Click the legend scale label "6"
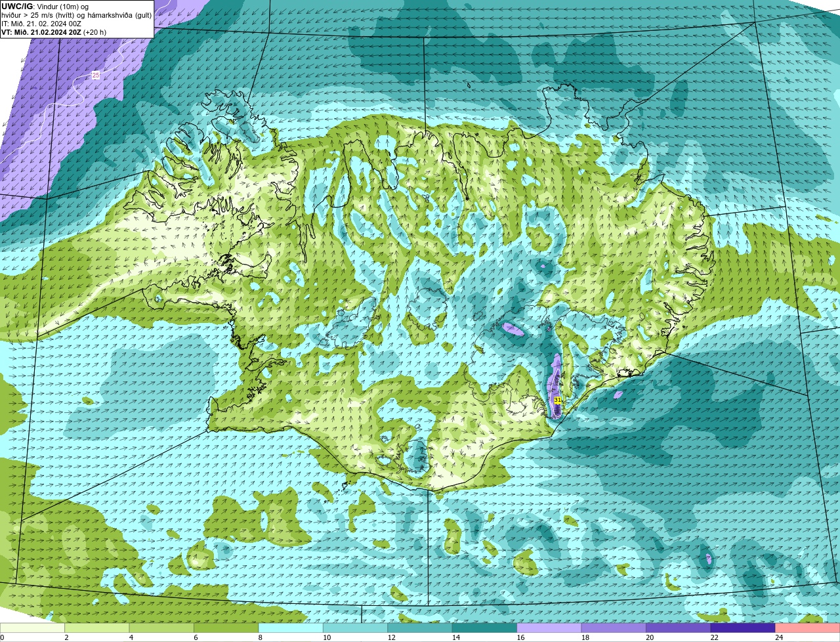Viewport: 840px width, 642px height. (196, 637)
